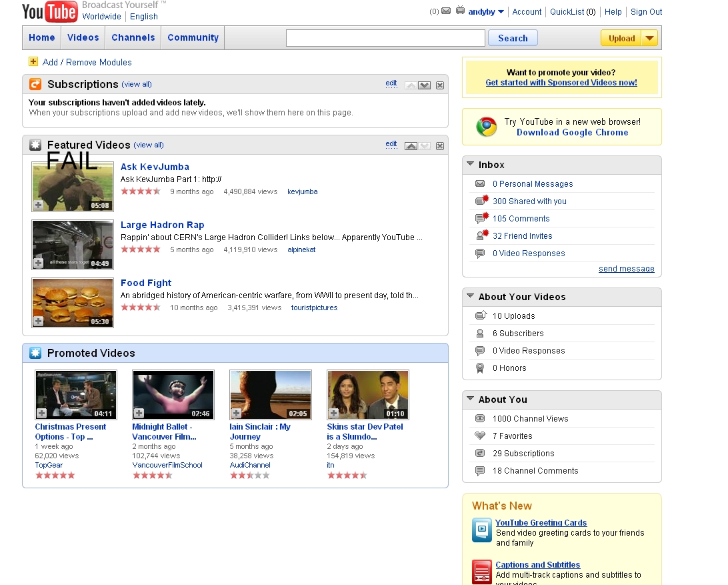The image size is (728, 585).
Task: Click the Honors ribbon icon
Action: [480, 368]
